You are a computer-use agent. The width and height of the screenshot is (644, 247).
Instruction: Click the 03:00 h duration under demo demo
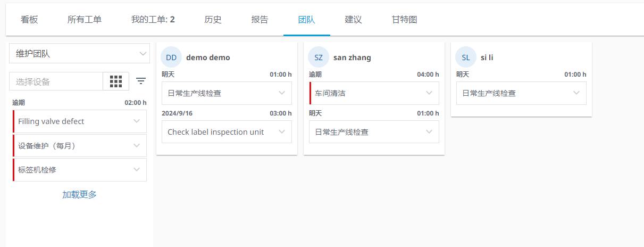[281, 113]
